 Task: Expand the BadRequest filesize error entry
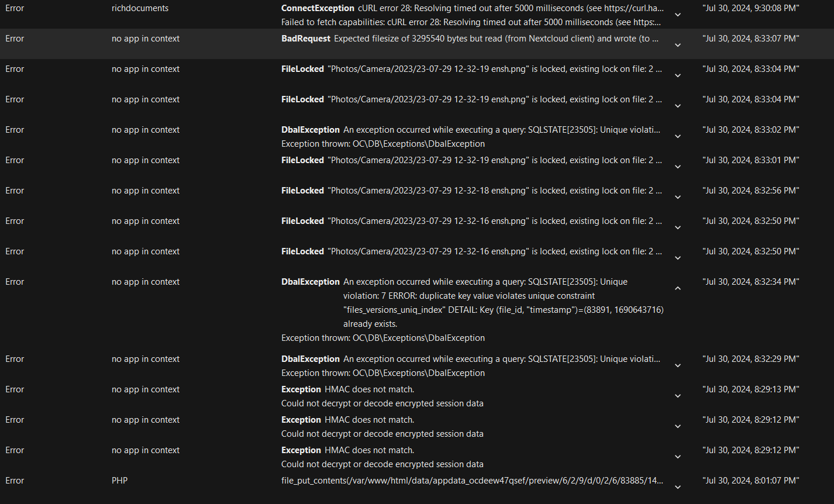[x=678, y=45]
